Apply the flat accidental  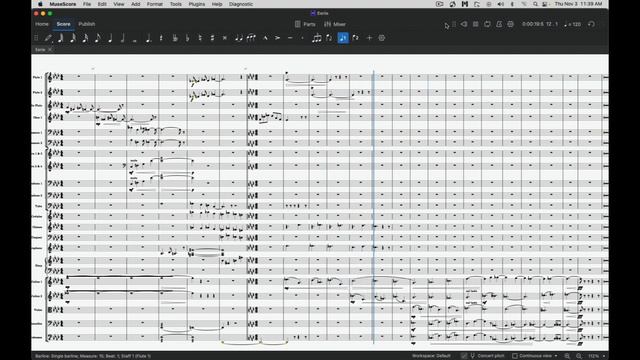(187, 38)
